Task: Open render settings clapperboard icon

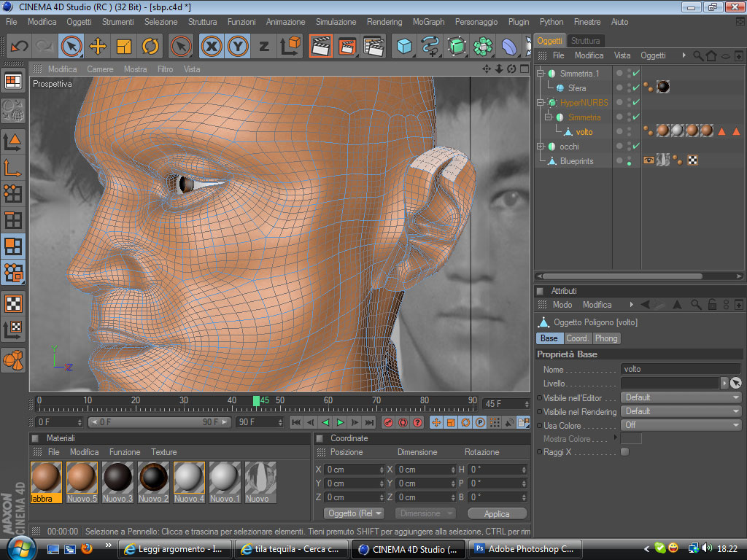Action: [373, 47]
